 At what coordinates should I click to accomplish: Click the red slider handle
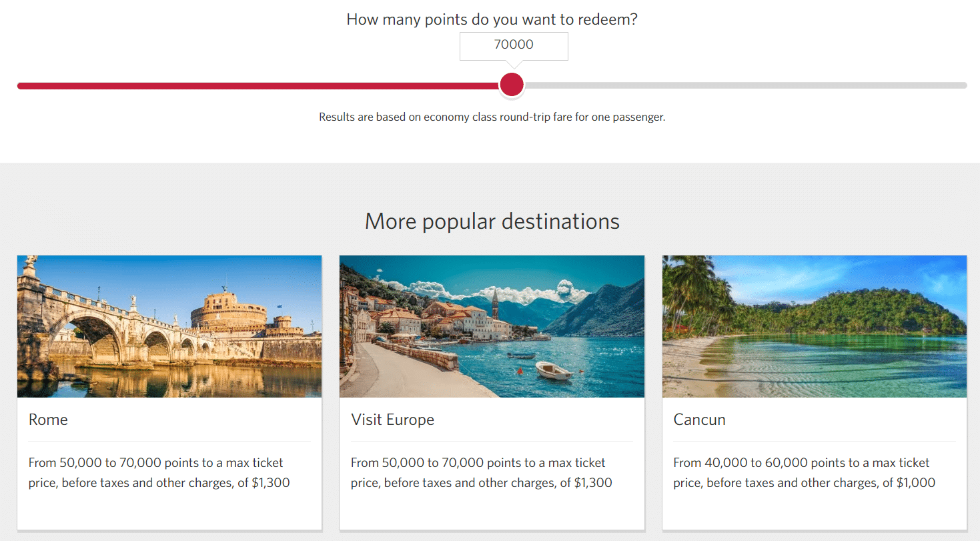512,85
